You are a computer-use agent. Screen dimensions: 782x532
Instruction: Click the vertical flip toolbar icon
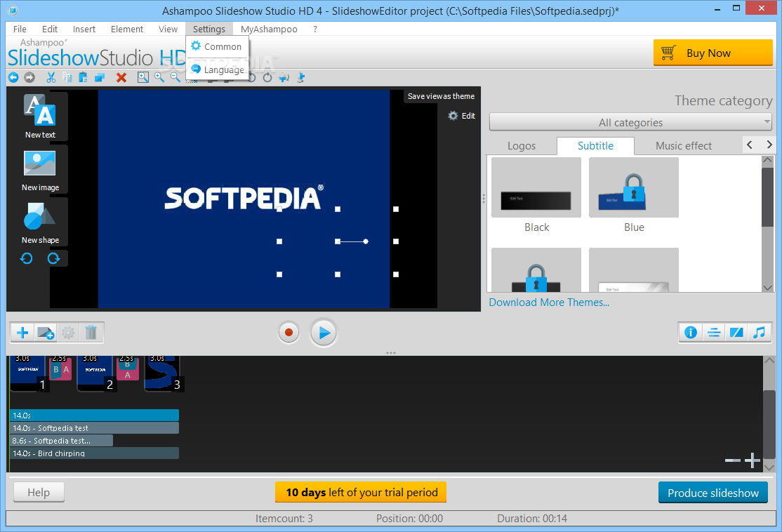[300, 77]
